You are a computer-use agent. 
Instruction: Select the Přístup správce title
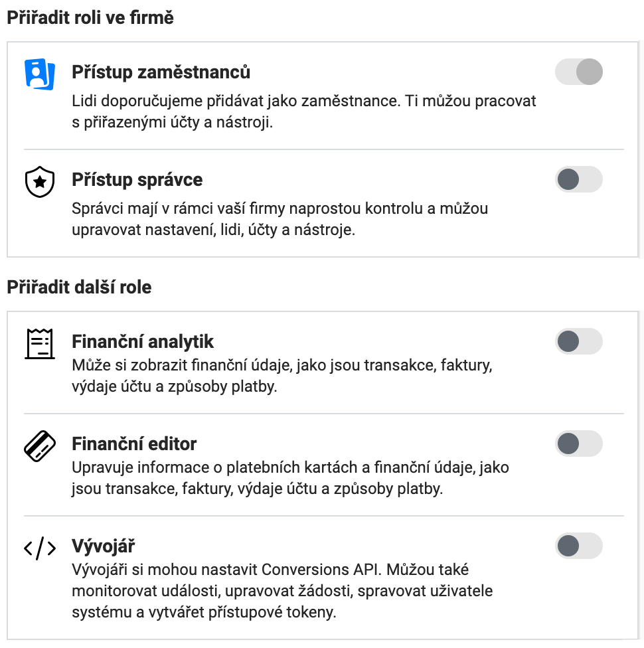point(137,179)
